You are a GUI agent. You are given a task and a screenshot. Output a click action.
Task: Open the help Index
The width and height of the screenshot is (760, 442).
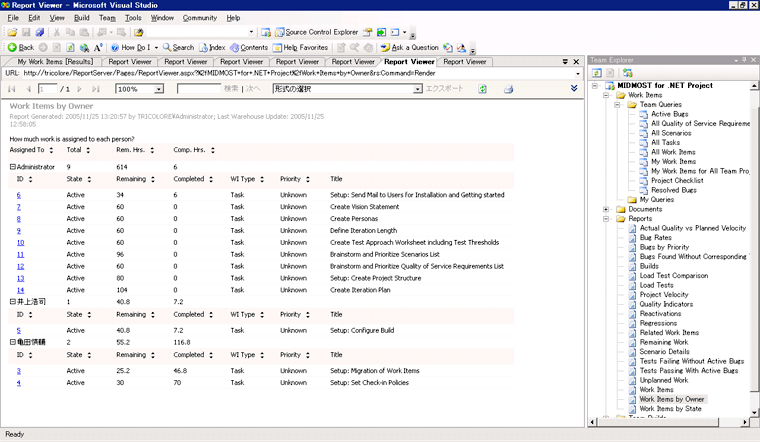click(212, 47)
